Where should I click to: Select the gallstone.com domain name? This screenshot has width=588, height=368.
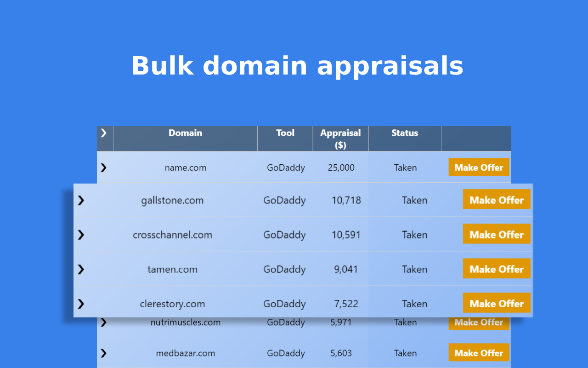tap(172, 200)
